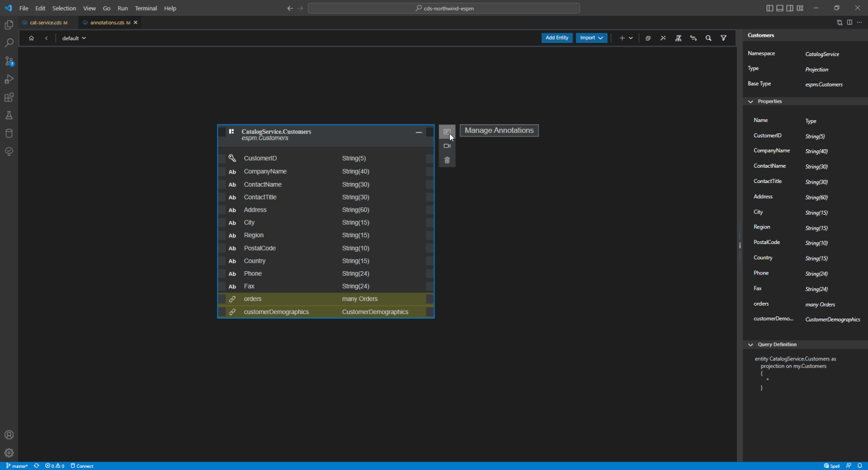Viewport: 868px width, 470px height.
Task: Collapse the CatalogService.Customers entity header
Action: coord(419,132)
